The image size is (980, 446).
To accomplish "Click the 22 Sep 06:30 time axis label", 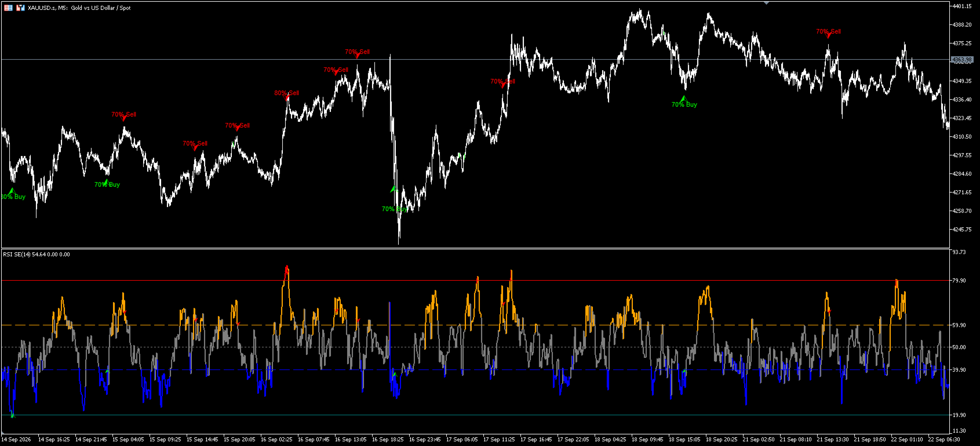I will (x=944, y=440).
